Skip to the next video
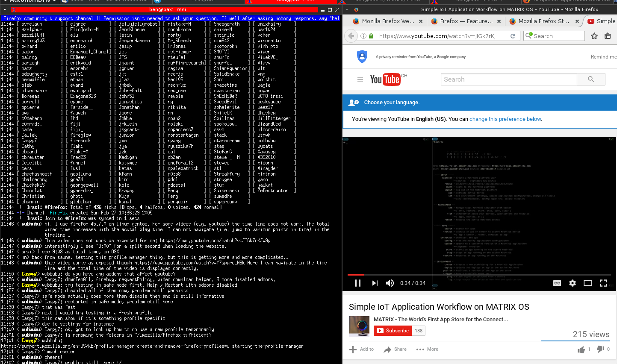 click(375, 283)
